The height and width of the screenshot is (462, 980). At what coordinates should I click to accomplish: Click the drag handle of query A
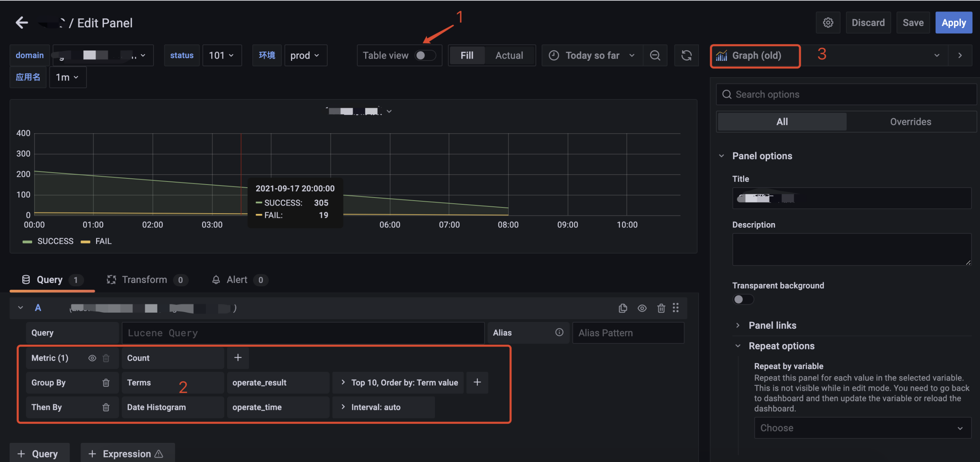(x=676, y=308)
